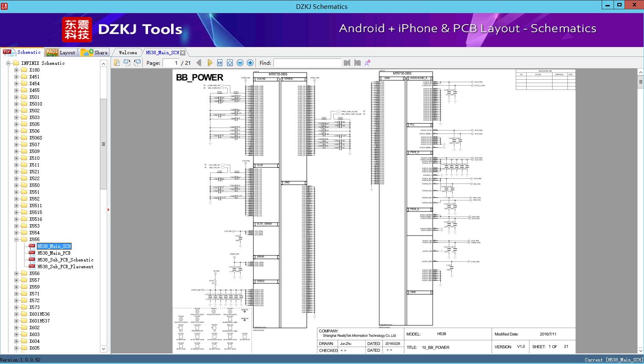Expand the X601H536 folder

click(16, 314)
